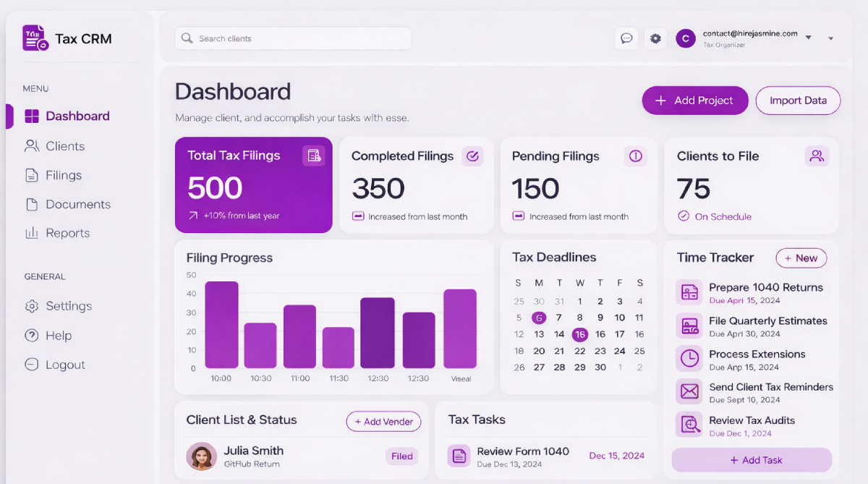868x484 pixels.
Task: Select the Total Tax Filings card icon
Action: (x=314, y=156)
